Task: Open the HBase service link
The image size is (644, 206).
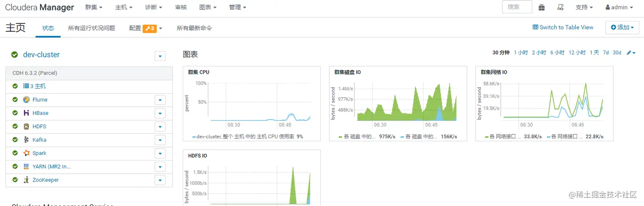Action: tap(40, 113)
